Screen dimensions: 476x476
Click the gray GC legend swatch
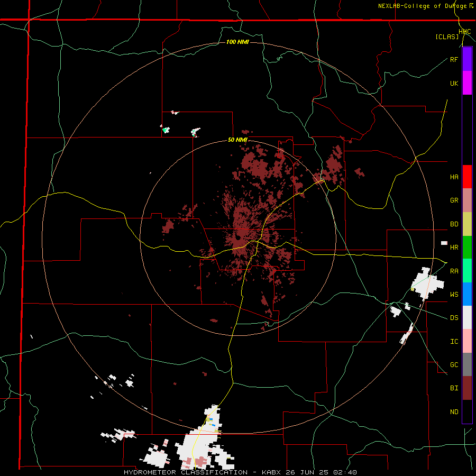pyautogui.click(x=467, y=364)
